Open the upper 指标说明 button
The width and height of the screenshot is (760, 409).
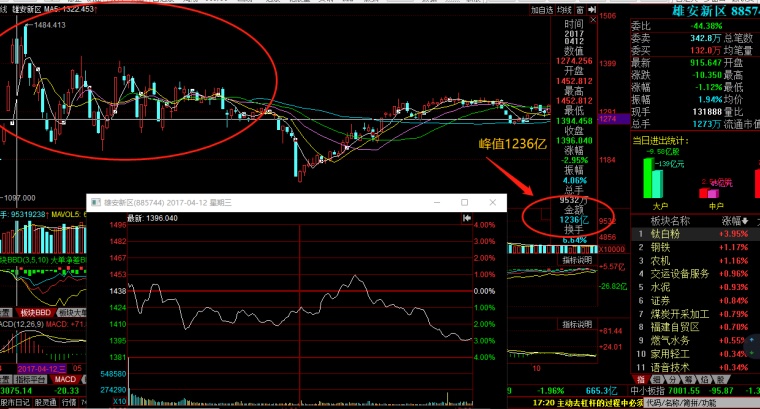[x=577, y=260]
